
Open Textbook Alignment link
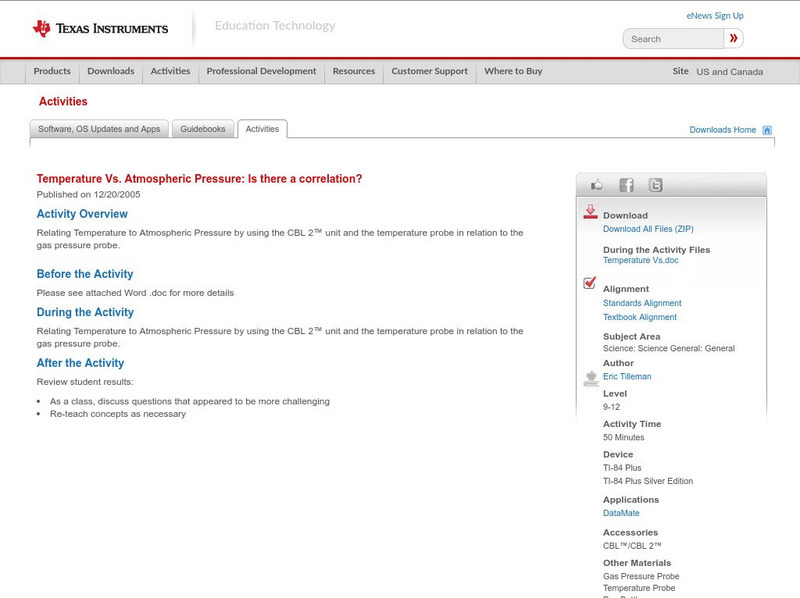640,317
